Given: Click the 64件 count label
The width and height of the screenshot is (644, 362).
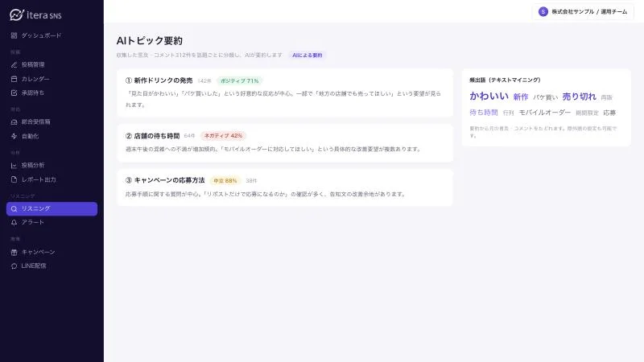Looking at the screenshot, I should 189,136.
